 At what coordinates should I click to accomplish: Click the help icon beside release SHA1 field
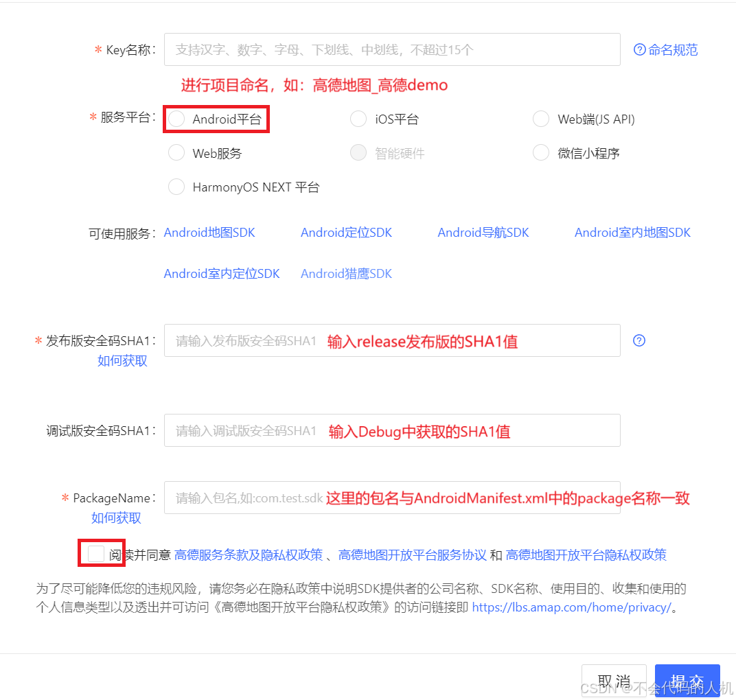pyautogui.click(x=639, y=340)
